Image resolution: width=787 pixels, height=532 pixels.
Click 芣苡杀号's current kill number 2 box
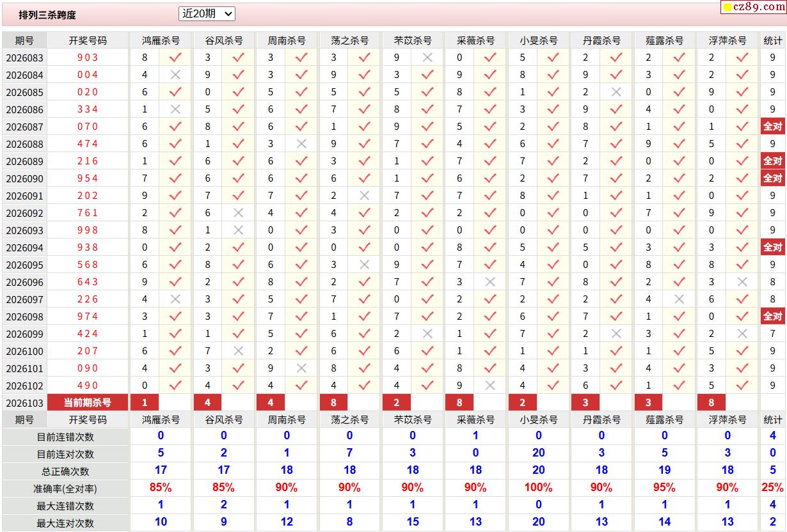coord(397,403)
